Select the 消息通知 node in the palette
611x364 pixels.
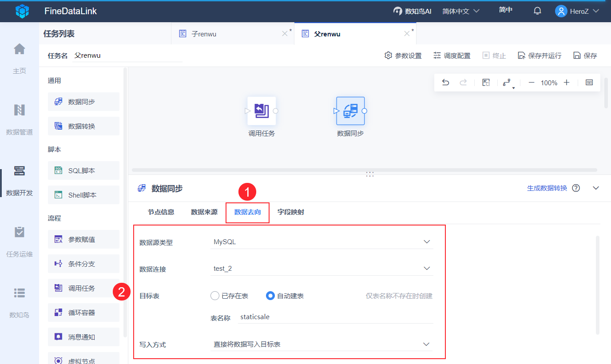(83, 337)
